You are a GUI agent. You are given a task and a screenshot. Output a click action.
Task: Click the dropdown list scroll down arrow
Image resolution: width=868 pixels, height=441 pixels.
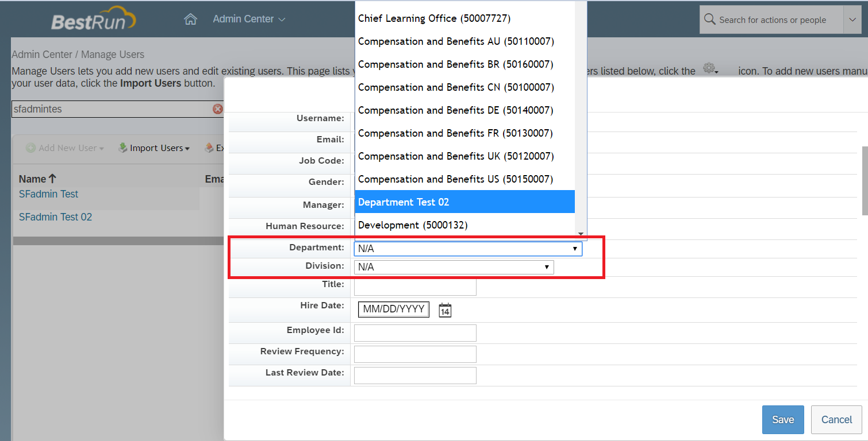(x=581, y=234)
